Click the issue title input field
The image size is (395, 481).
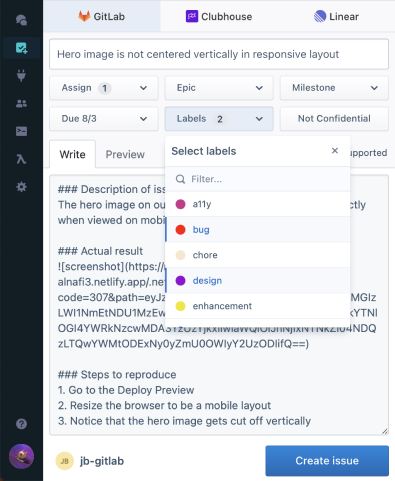point(219,54)
